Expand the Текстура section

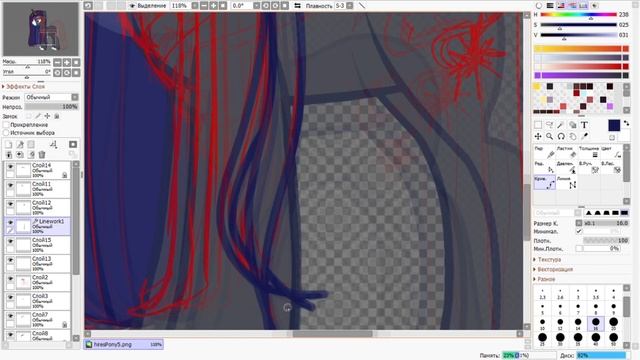click(547, 260)
